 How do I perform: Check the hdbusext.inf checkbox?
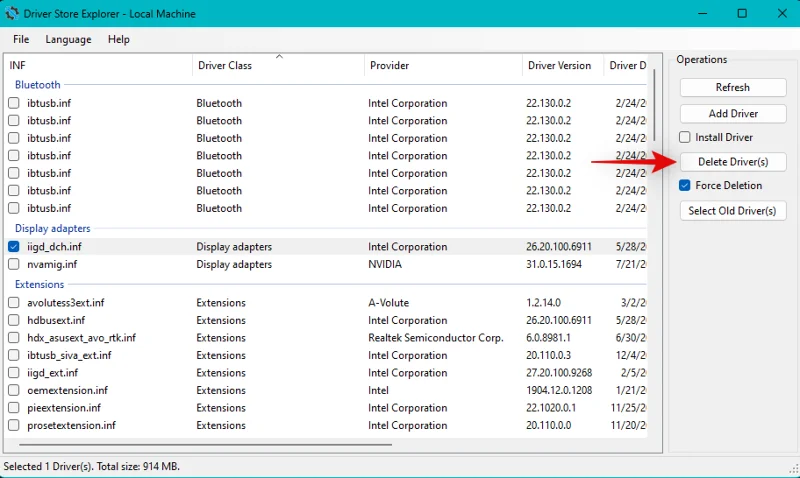pos(14,320)
